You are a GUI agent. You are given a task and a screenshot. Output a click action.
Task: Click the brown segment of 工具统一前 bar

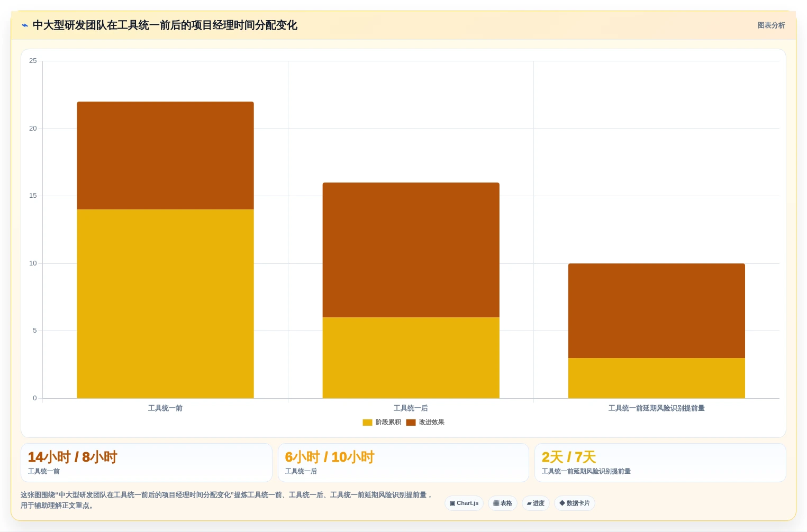pyautogui.click(x=165, y=155)
